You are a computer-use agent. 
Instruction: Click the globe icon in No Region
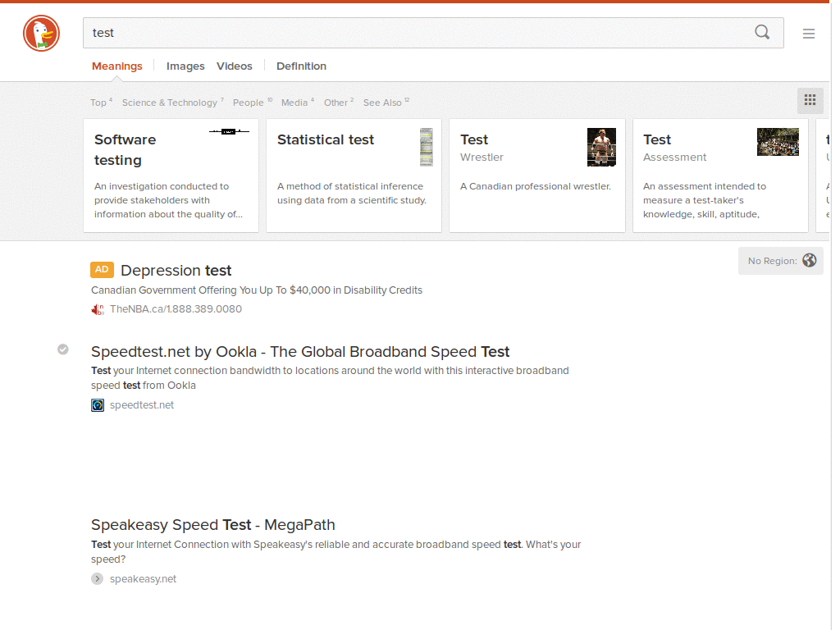(809, 260)
